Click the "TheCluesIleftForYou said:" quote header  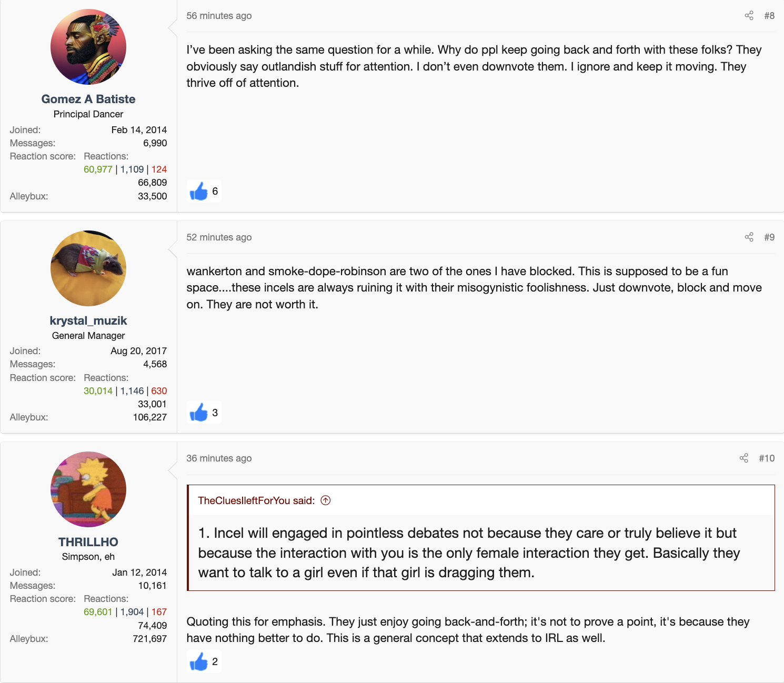[x=256, y=500]
